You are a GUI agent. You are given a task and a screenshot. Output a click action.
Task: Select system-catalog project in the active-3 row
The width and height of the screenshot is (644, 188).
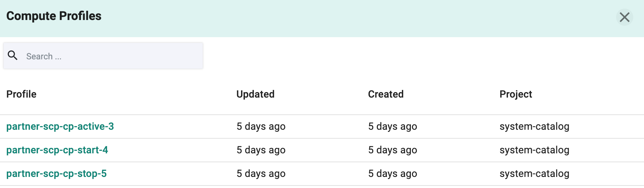click(x=534, y=127)
